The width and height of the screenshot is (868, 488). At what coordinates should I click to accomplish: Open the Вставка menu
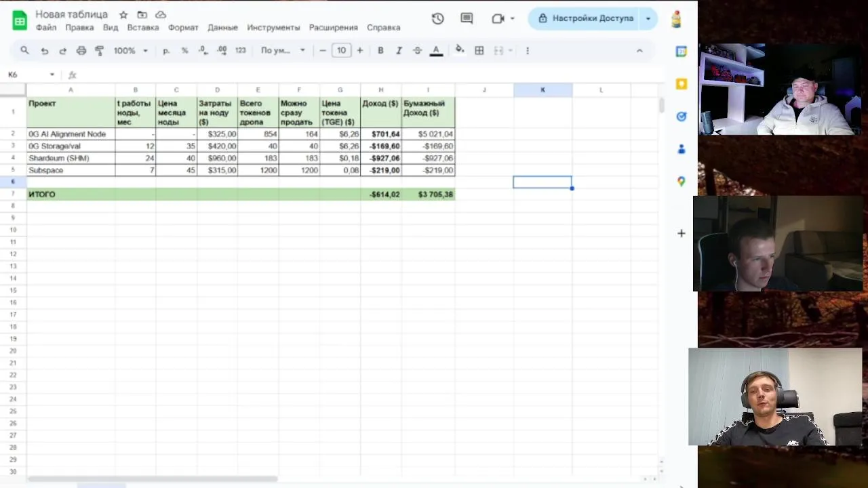tap(143, 28)
